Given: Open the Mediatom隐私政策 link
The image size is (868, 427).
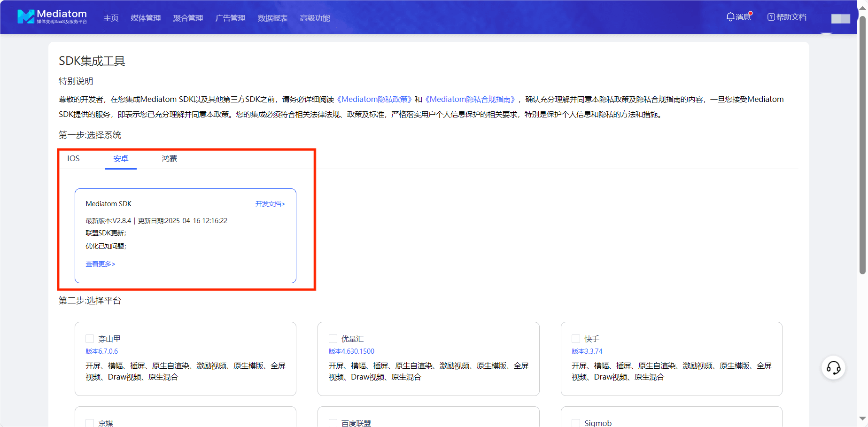Looking at the screenshot, I should pyautogui.click(x=374, y=99).
